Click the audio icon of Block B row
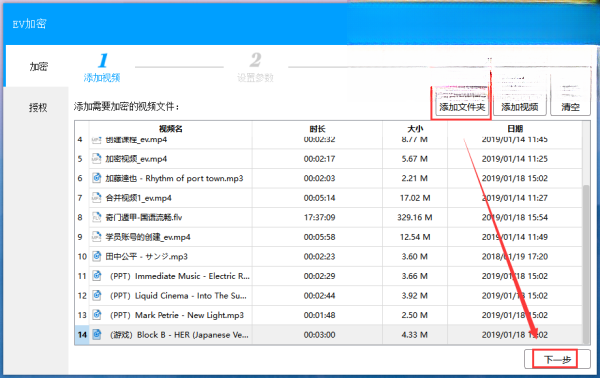The image size is (600, 378). 96,334
